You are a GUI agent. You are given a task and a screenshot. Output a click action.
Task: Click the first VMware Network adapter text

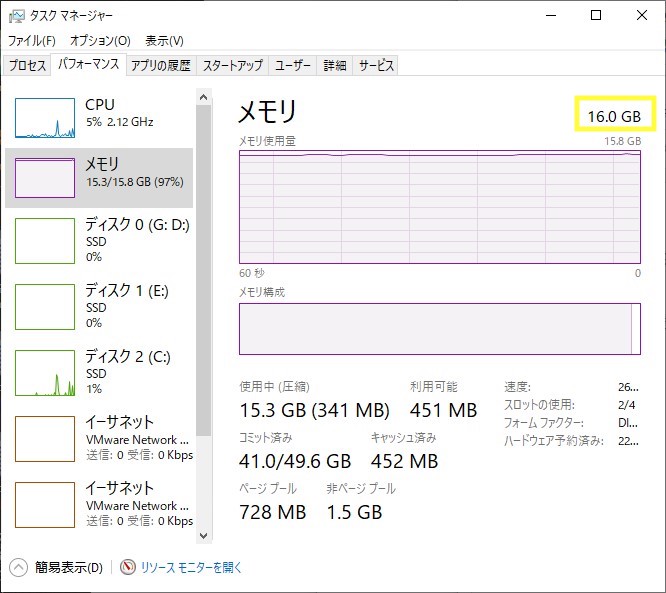(x=137, y=440)
